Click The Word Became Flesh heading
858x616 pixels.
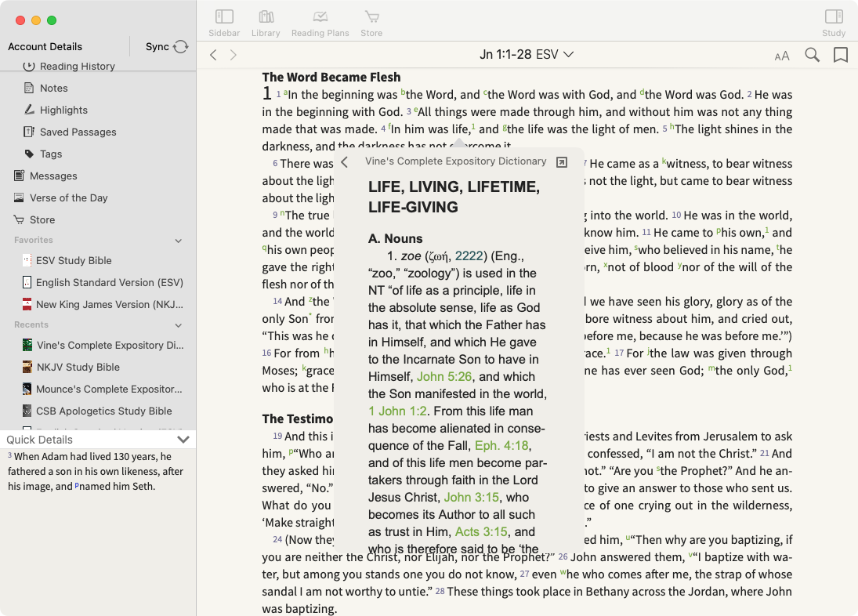[331, 77]
